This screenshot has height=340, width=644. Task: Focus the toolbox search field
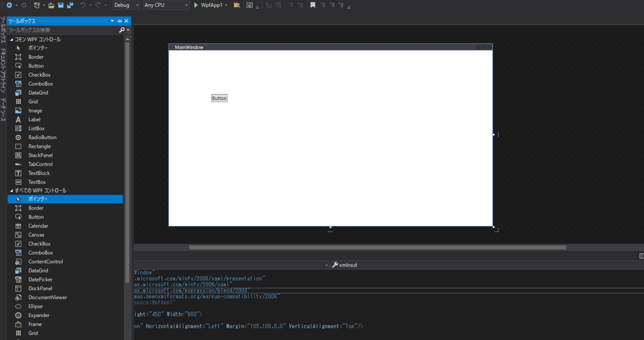[63, 30]
